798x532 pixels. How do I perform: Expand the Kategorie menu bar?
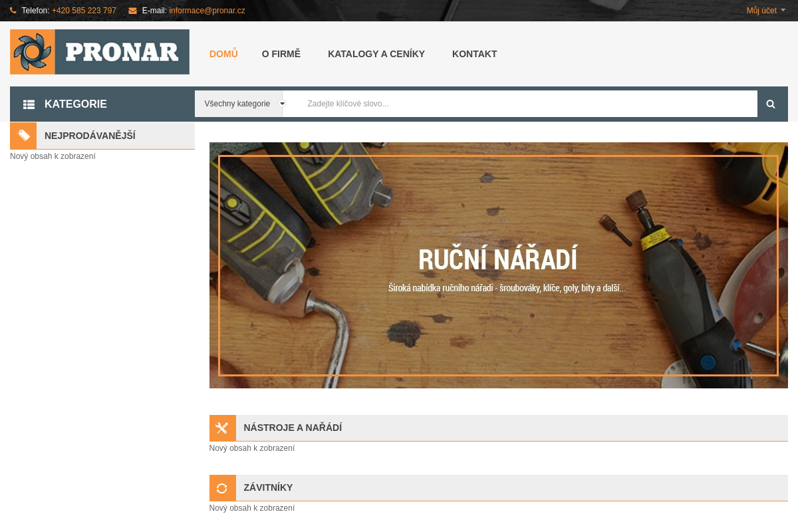[75, 104]
